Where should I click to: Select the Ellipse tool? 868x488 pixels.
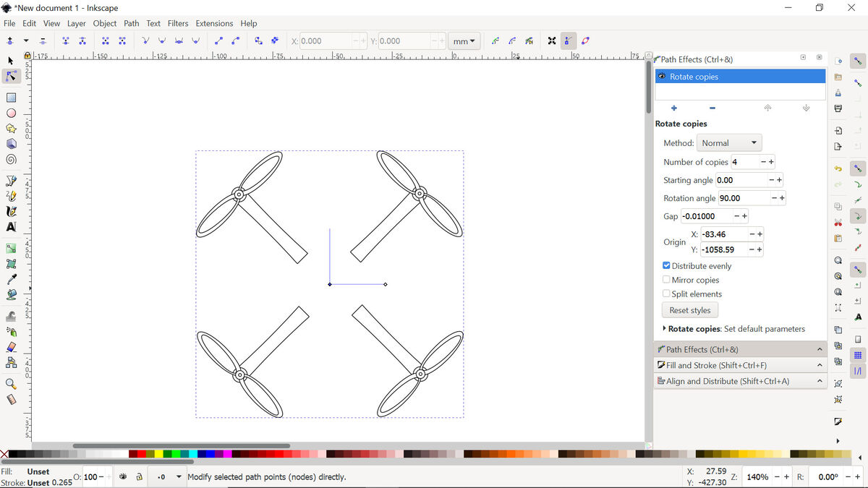(x=11, y=114)
